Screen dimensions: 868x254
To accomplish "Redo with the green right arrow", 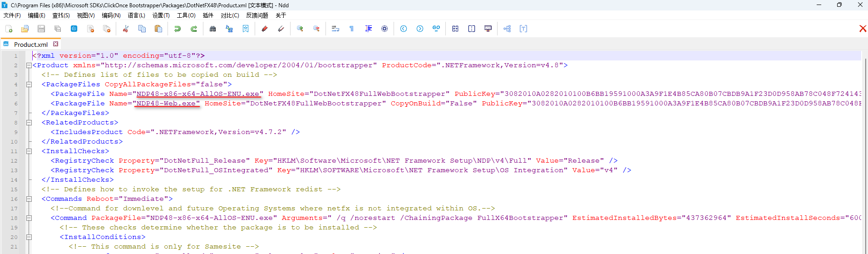I will 194,29.
